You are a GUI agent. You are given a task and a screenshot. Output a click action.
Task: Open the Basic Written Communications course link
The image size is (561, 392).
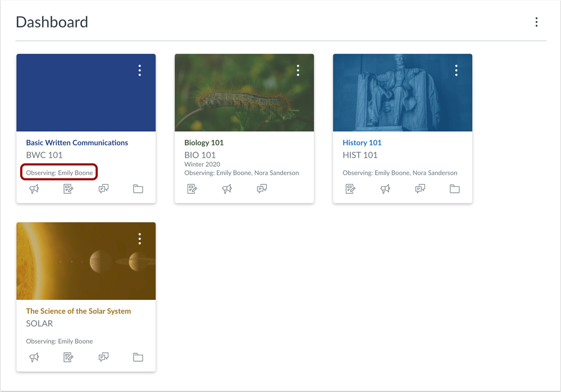[77, 143]
